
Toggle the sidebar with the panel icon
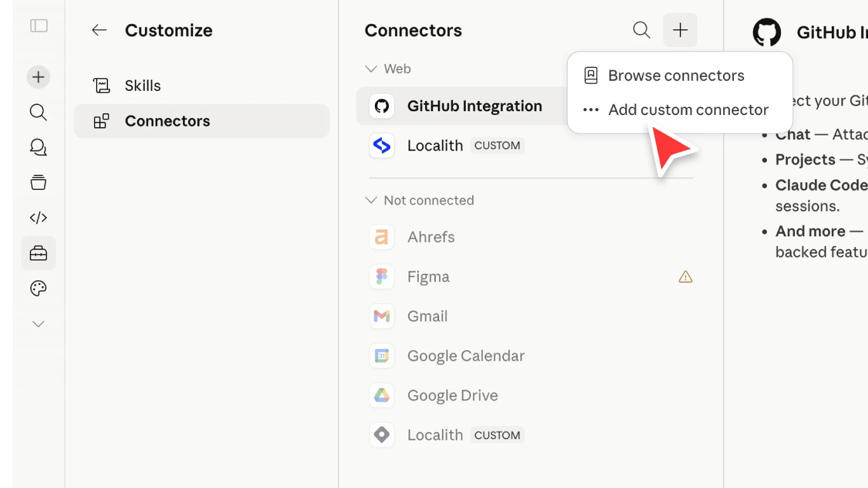pos(38,25)
